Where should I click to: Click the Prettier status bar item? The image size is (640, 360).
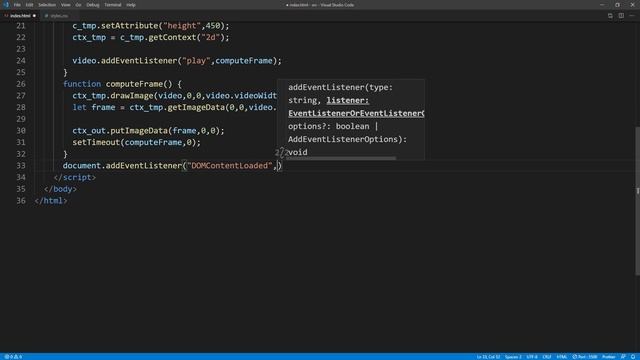click(609, 357)
